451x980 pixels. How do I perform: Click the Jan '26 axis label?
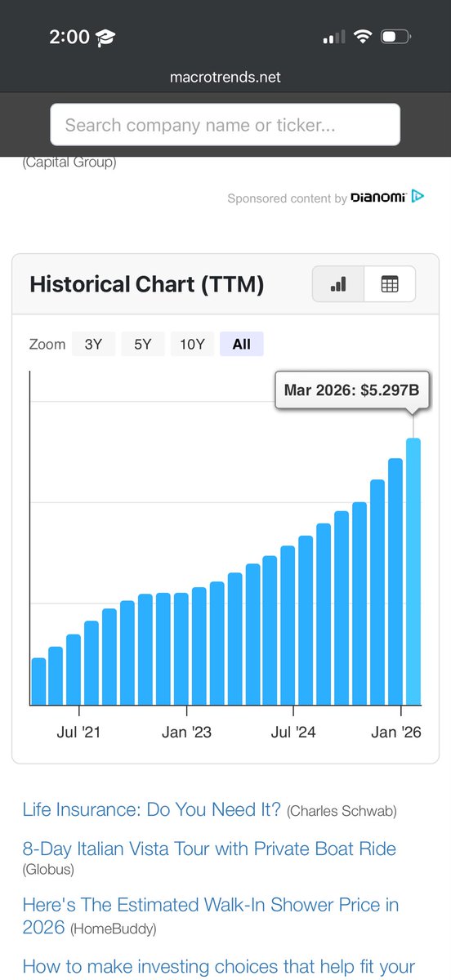click(x=396, y=732)
